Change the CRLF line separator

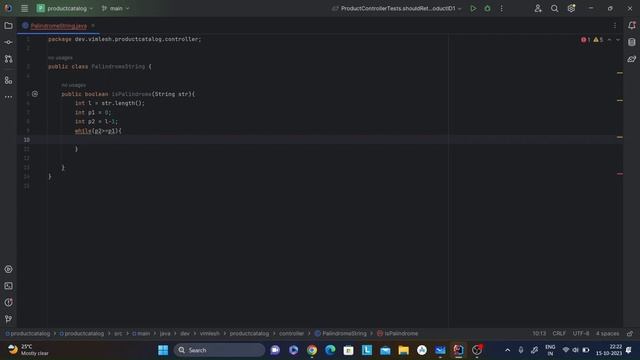pyautogui.click(x=559, y=333)
